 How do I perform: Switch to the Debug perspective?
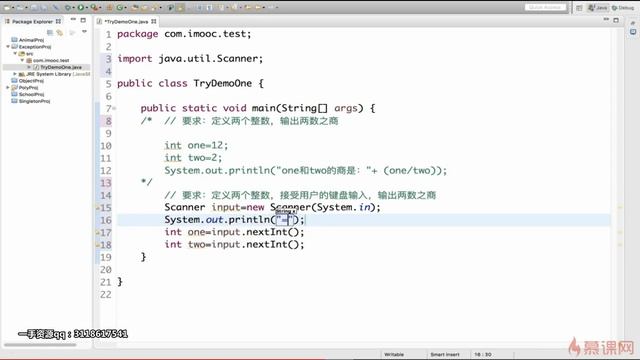tap(623, 8)
